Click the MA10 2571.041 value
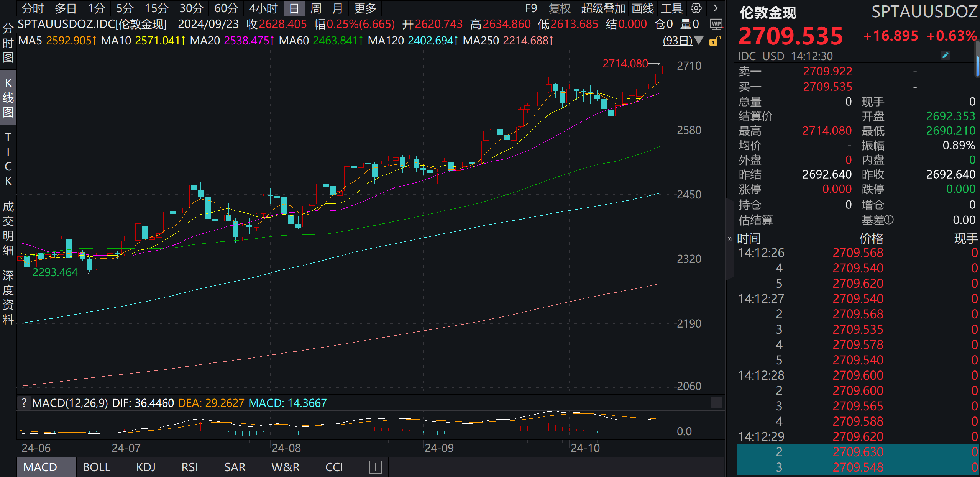This screenshot has width=980, height=477. pyautogui.click(x=160, y=40)
